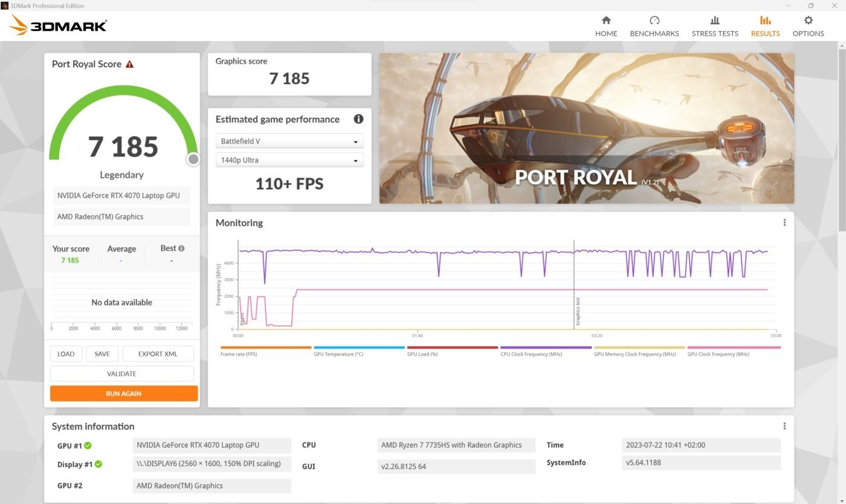
Task: Click the Legendary rating label
Action: pyautogui.click(x=121, y=175)
